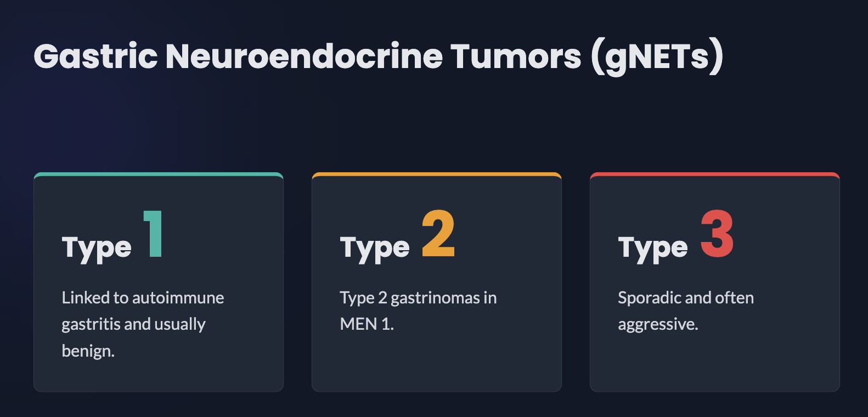Select the word "Type" beside the orange 2

(375, 248)
